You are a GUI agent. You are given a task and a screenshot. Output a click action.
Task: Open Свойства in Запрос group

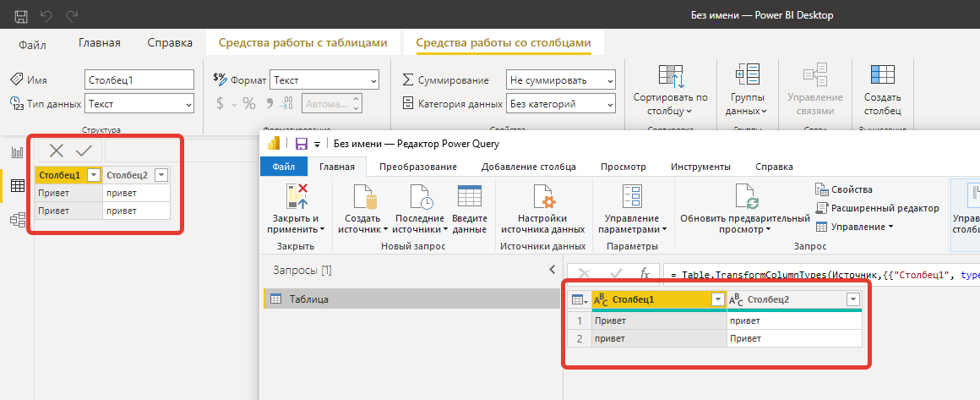844,189
